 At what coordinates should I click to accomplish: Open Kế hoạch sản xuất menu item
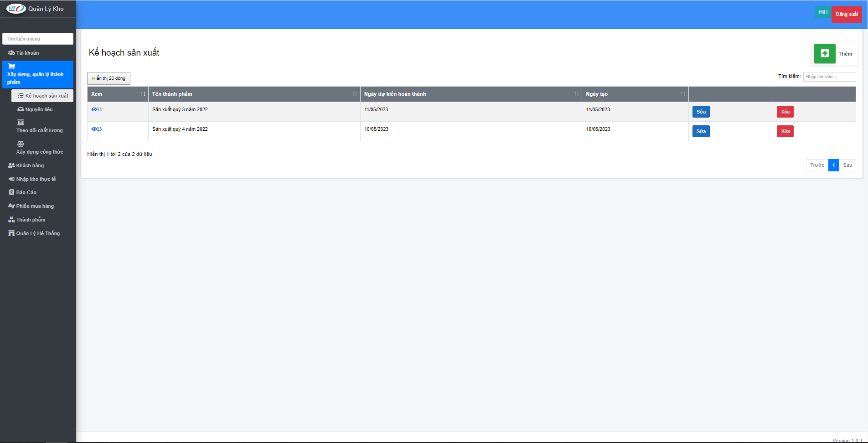(x=42, y=96)
